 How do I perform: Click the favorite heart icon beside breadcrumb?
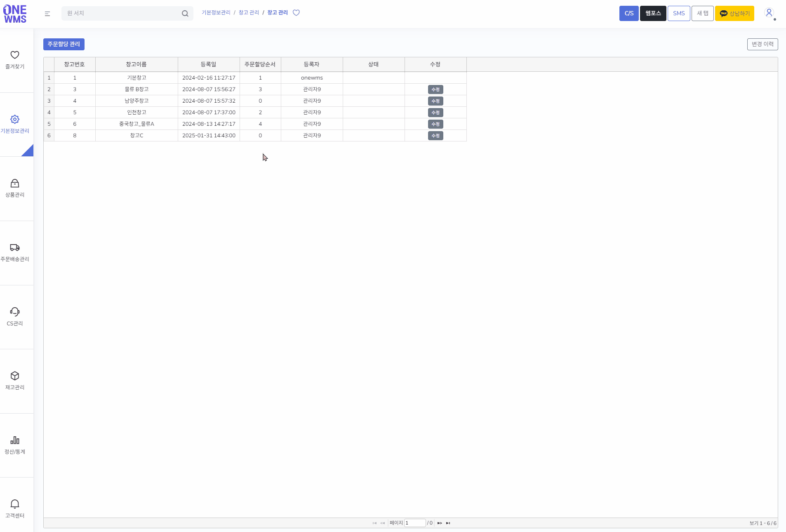(x=296, y=13)
